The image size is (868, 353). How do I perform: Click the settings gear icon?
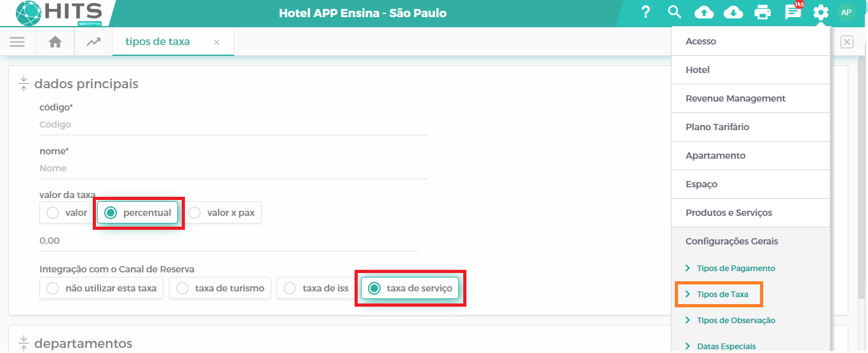click(x=821, y=12)
